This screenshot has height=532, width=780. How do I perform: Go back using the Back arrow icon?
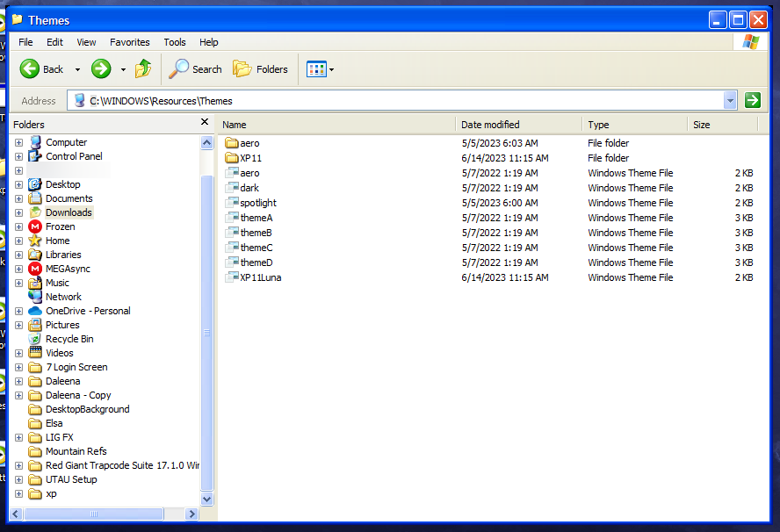tap(29, 68)
